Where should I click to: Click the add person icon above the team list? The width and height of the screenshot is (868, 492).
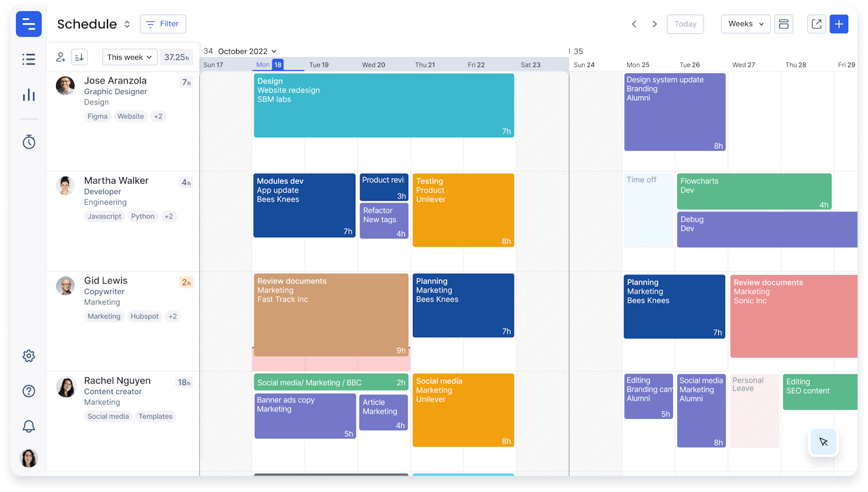coord(60,56)
